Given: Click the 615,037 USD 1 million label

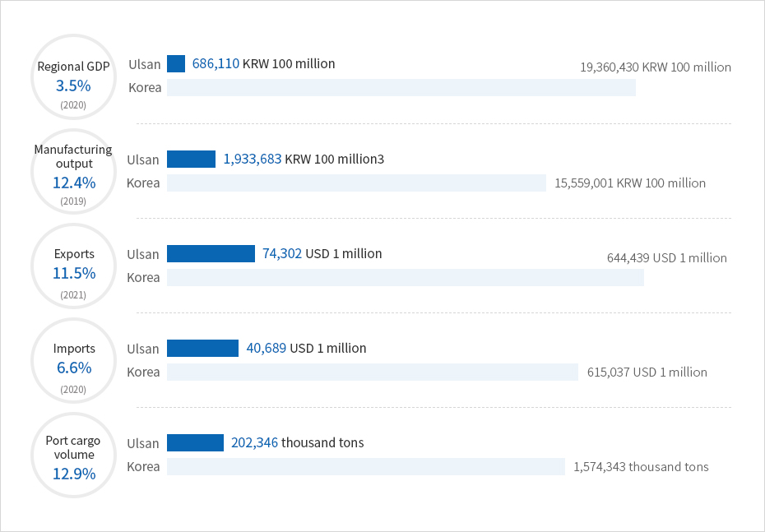Looking at the screenshot, I should (647, 372).
